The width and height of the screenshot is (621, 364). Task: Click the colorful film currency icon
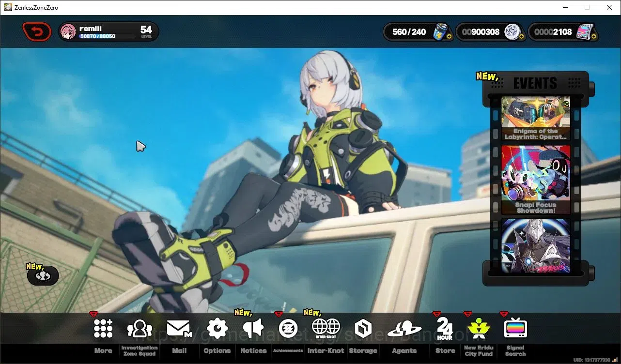(585, 31)
